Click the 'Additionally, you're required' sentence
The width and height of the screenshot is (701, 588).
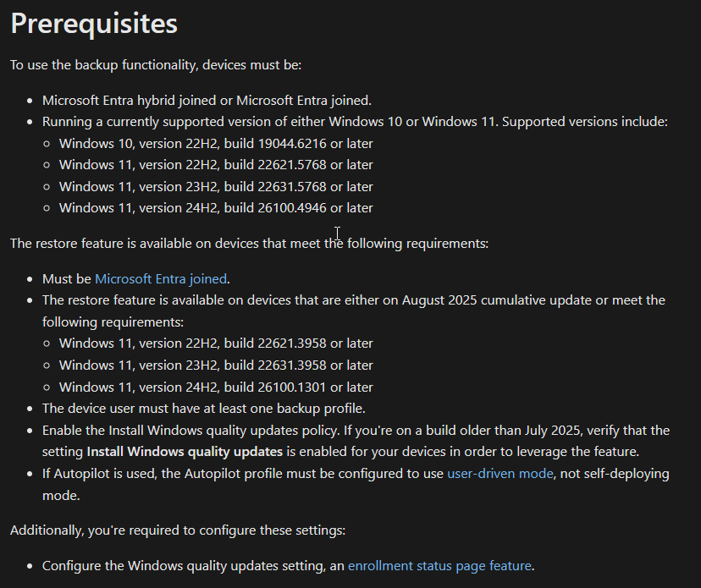point(178,530)
